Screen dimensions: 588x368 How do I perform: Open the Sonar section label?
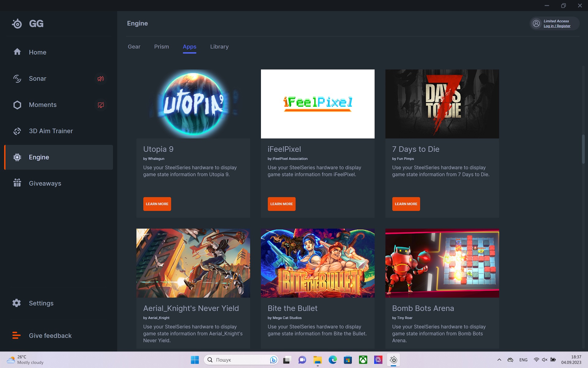coord(38,79)
